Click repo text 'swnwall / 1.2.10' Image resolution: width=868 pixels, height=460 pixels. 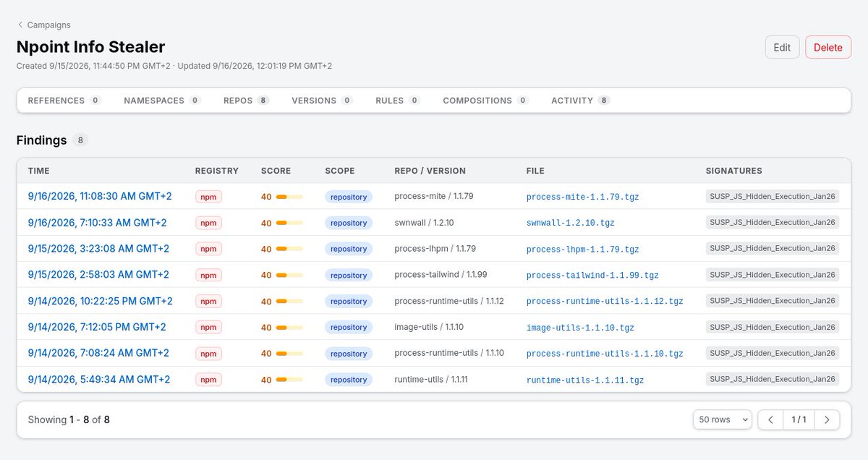[424, 222]
